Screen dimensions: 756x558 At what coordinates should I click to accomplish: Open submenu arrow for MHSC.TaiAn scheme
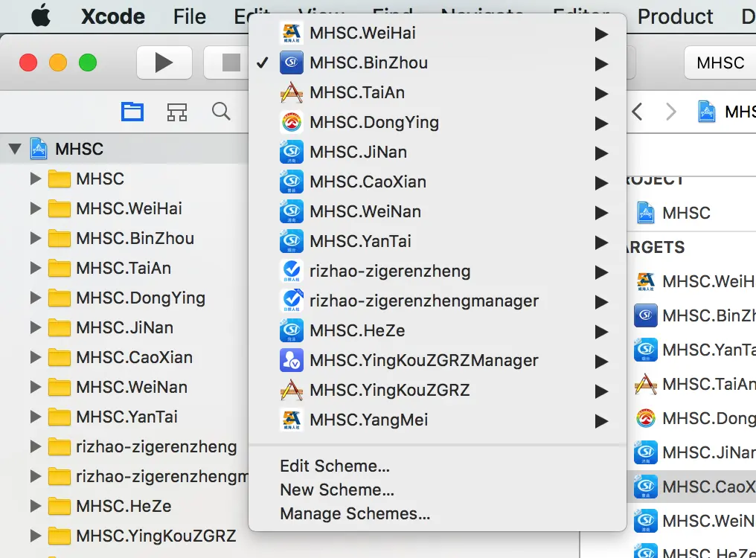tap(600, 93)
